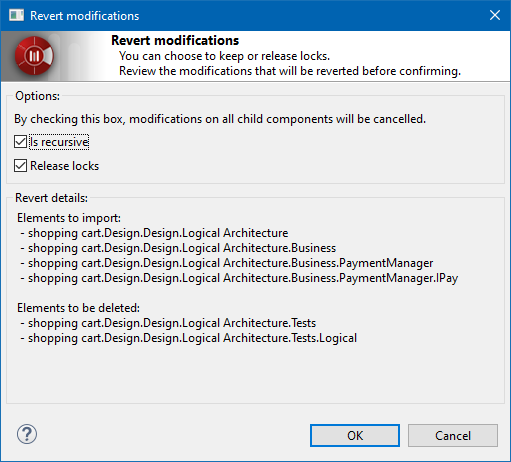Click the Logical Architecture.Tests deletion entry
The image size is (511, 462).
tap(168, 323)
